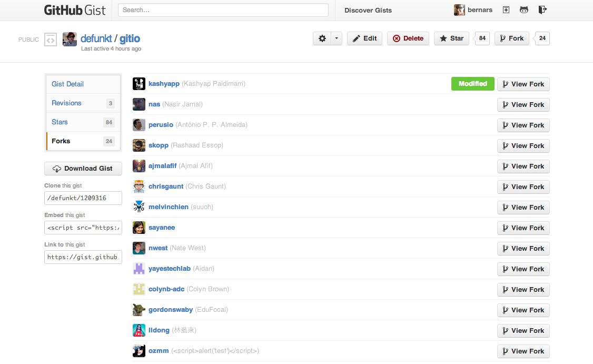The width and height of the screenshot is (593, 364).
Task: Open gist admin options via the gear icon
Action: point(323,38)
